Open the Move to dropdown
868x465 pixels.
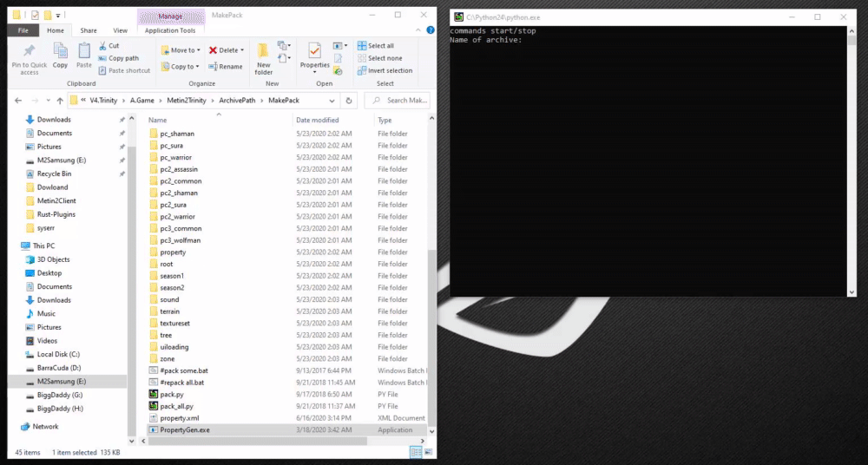[181, 49]
